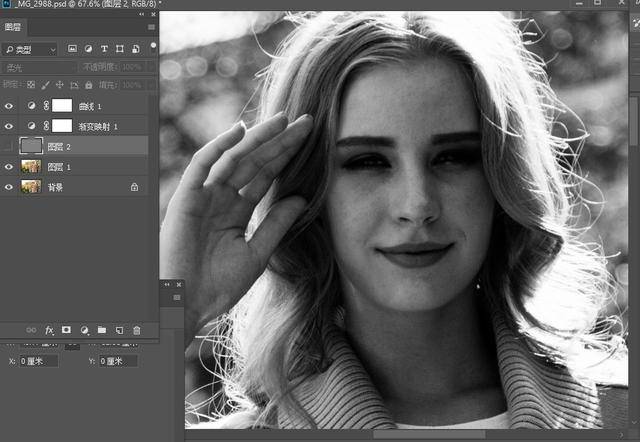The height and width of the screenshot is (442, 640).
Task: Open the blend mode dropdown
Action: (x=39, y=67)
